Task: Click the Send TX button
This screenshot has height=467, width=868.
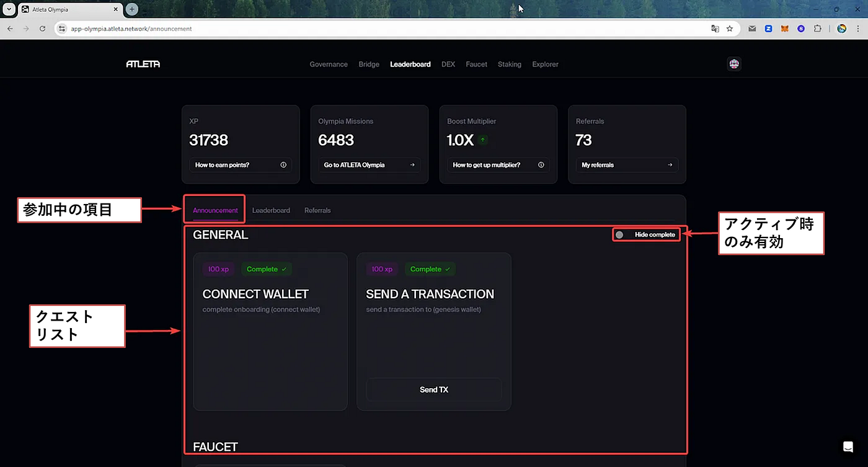Action: [x=434, y=389]
